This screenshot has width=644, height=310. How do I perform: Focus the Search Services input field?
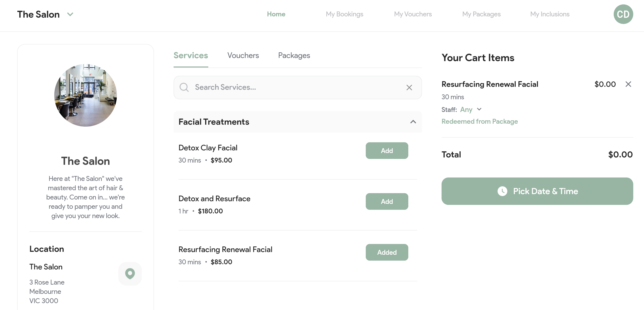pyautogui.click(x=298, y=87)
